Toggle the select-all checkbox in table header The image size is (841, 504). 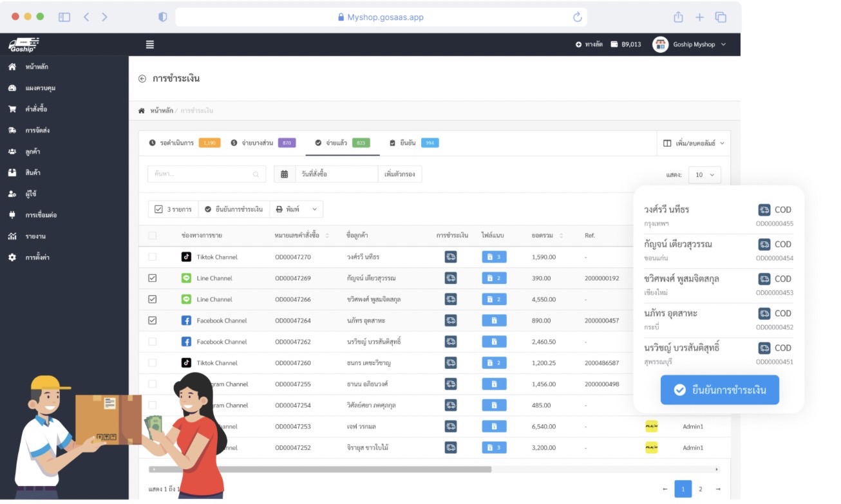(x=153, y=236)
